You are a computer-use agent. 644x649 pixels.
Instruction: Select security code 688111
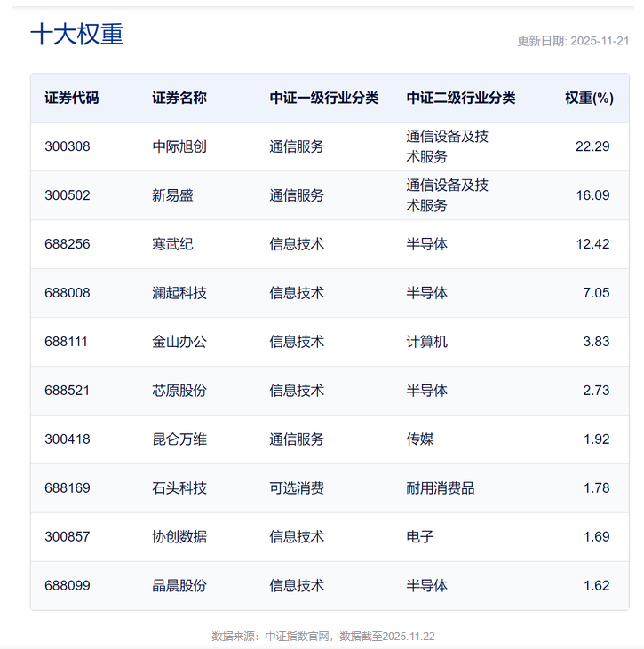[66, 342]
